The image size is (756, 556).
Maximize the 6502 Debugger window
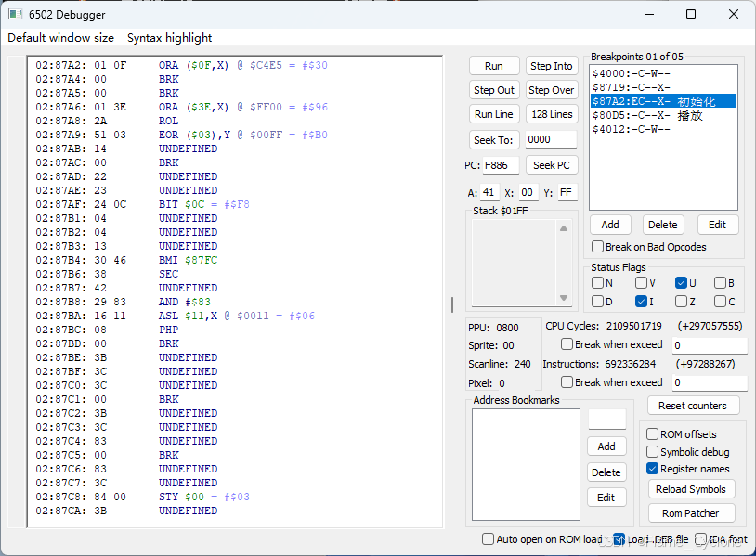(x=691, y=14)
